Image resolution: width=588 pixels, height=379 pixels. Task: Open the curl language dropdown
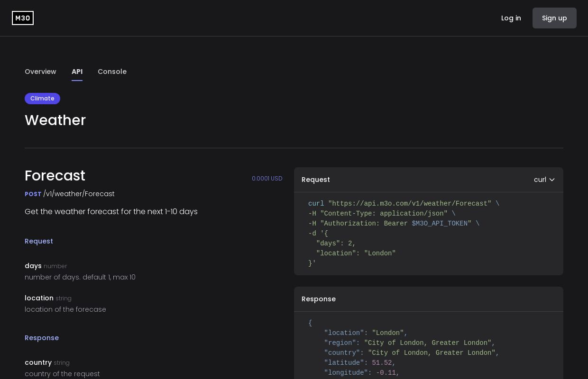coord(544,180)
